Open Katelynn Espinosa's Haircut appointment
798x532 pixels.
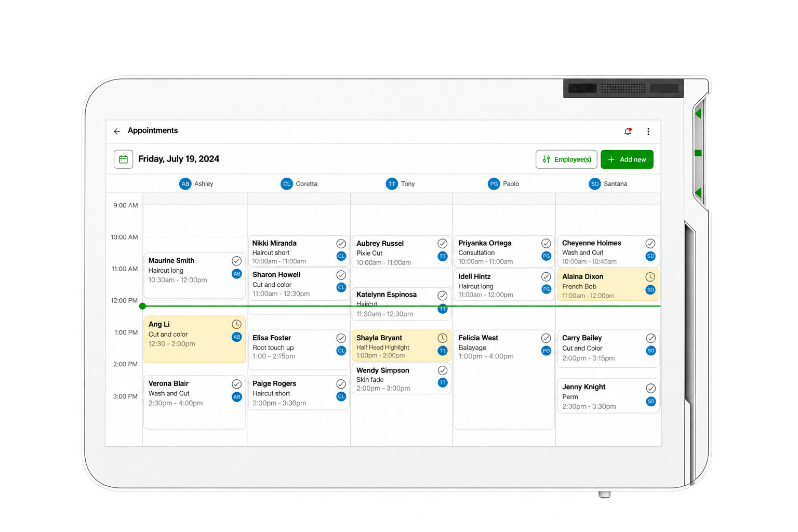click(x=401, y=304)
